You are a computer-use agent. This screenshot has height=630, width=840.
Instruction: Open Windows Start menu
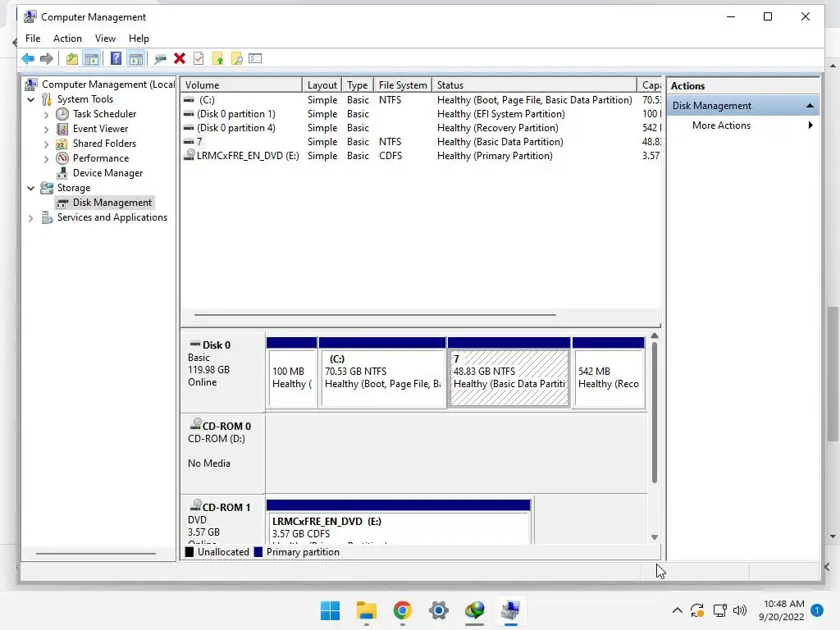[x=330, y=610]
